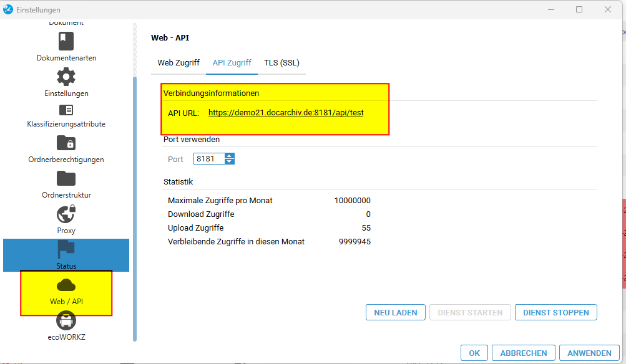Select the Proxy label in sidebar
Screen dimensions: 626x364
(66, 231)
